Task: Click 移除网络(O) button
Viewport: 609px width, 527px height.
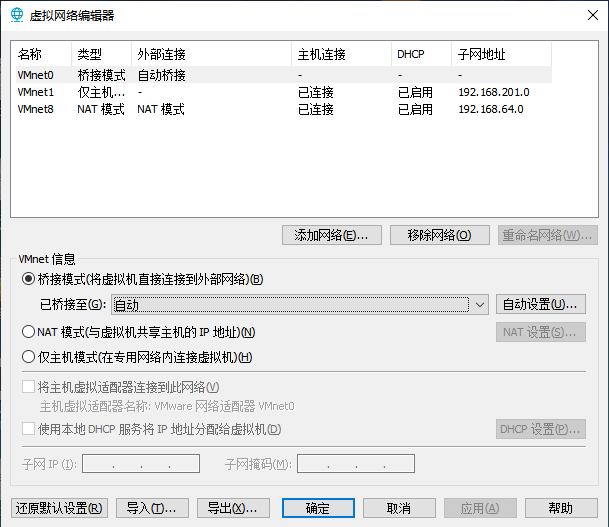Action: (x=440, y=235)
